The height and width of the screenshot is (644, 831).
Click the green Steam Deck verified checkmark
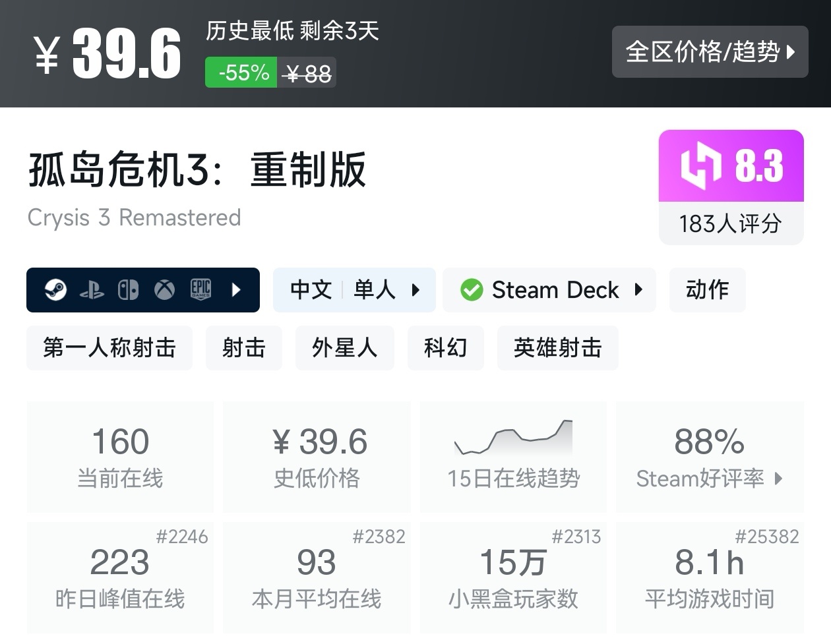(x=472, y=290)
